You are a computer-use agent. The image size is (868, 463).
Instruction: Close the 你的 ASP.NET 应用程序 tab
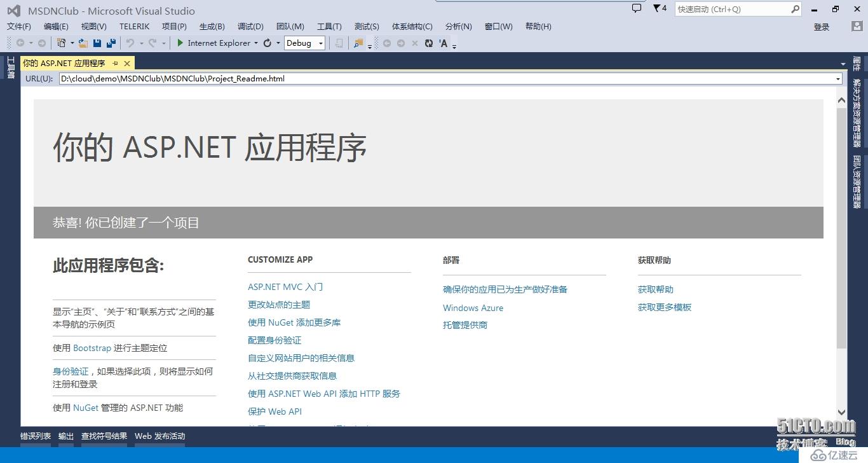click(x=127, y=64)
